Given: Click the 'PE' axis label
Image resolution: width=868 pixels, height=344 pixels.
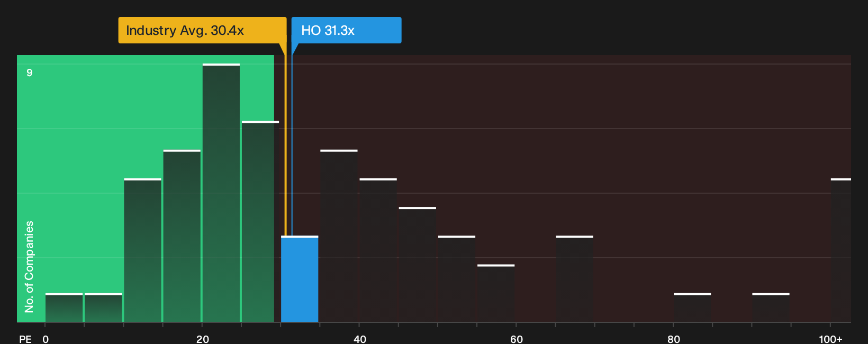Looking at the screenshot, I should [x=25, y=339].
